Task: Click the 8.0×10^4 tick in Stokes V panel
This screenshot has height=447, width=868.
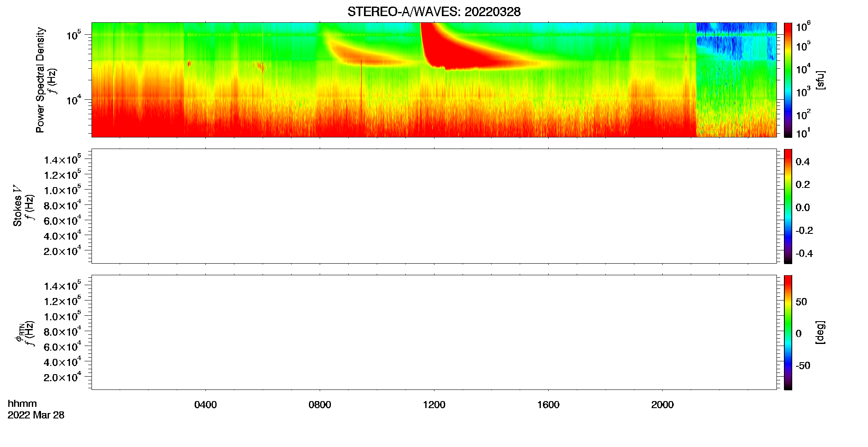Action: point(62,205)
